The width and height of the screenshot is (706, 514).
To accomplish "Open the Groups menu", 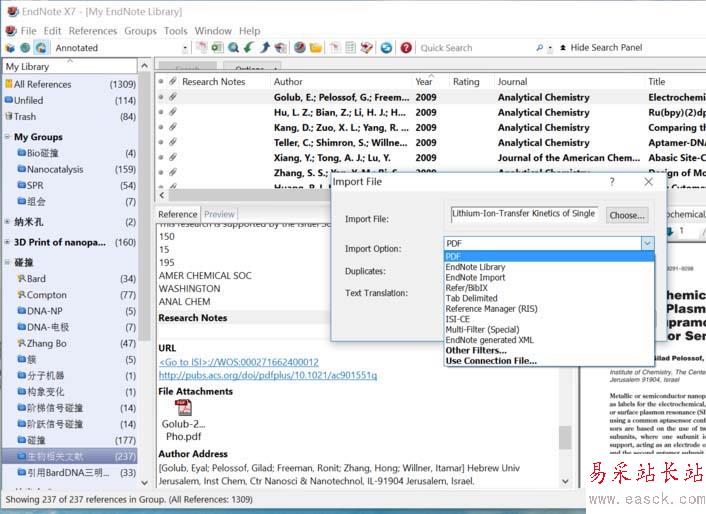I will click(x=140, y=31).
